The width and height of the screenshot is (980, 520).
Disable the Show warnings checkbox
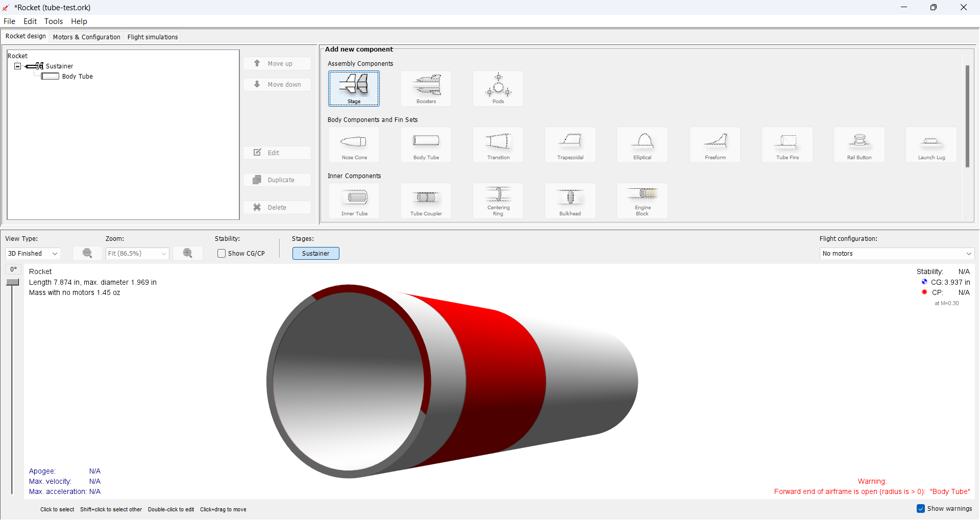click(921, 508)
